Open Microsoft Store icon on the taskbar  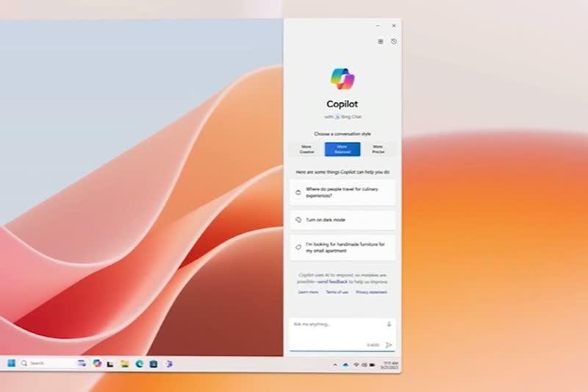pos(154,363)
